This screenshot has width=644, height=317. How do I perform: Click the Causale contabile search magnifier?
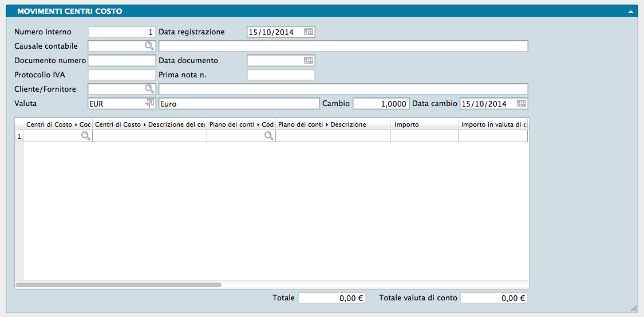tap(149, 46)
